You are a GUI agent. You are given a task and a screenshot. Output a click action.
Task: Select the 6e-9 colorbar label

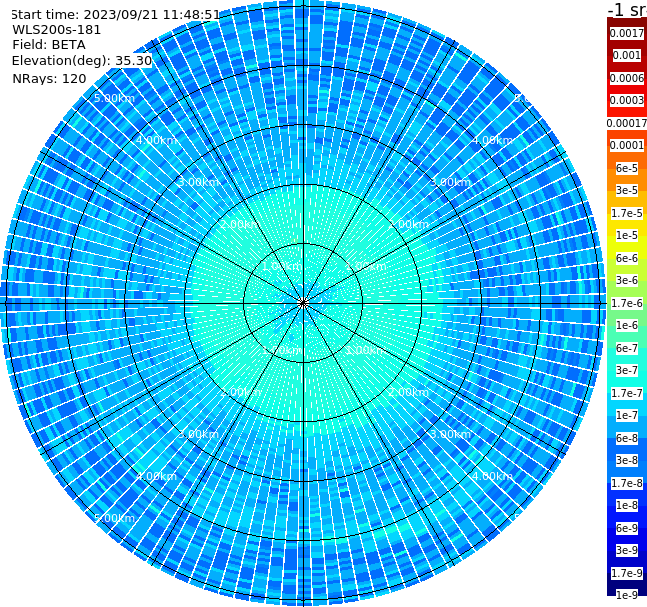(x=627, y=528)
